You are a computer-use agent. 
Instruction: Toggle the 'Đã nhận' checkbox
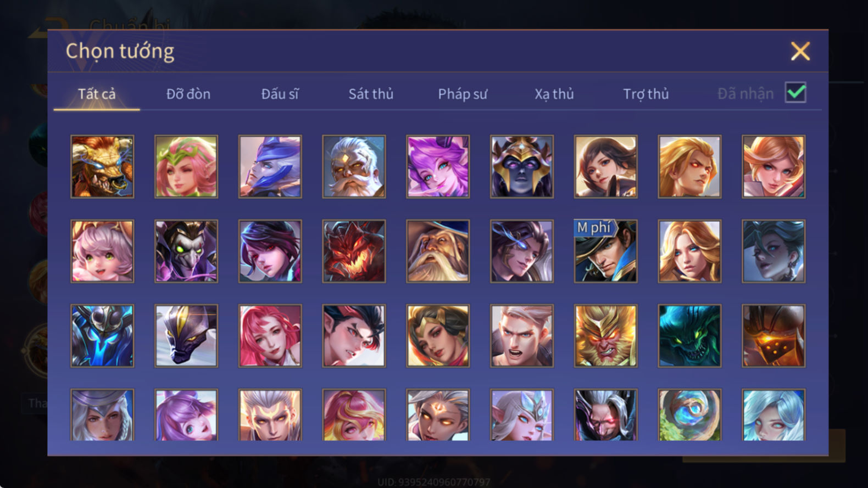click(795, 93)
